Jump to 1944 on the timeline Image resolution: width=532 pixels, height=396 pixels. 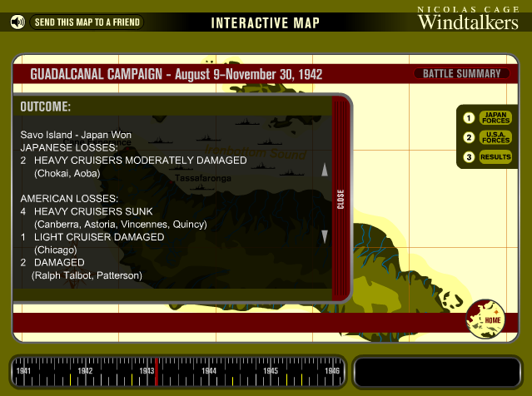(209, 371)
